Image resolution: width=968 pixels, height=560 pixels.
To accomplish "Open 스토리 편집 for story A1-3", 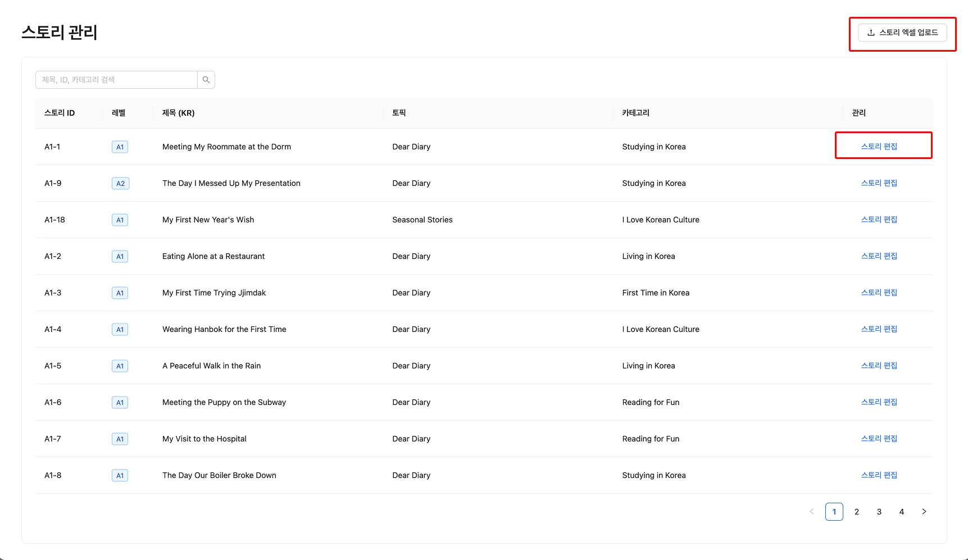I will (879, 293).
